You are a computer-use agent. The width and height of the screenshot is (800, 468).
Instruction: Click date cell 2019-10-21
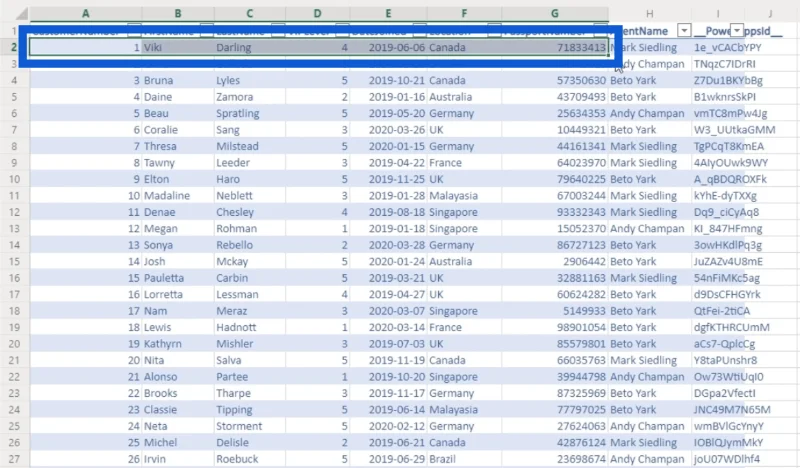[x=388, y=80]
